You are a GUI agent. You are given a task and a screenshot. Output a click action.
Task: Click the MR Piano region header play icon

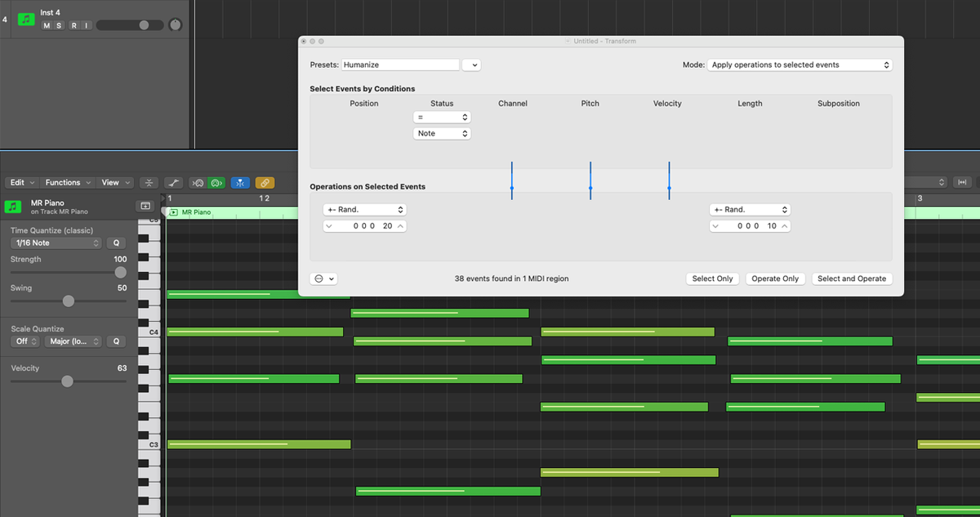[175, 212]
